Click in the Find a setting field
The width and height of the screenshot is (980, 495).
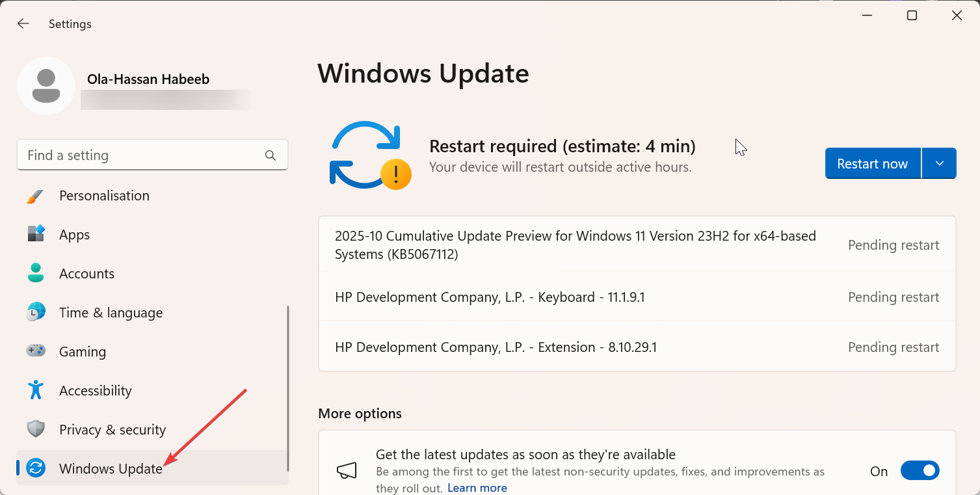pyautogui.click(x=143, y=155)
